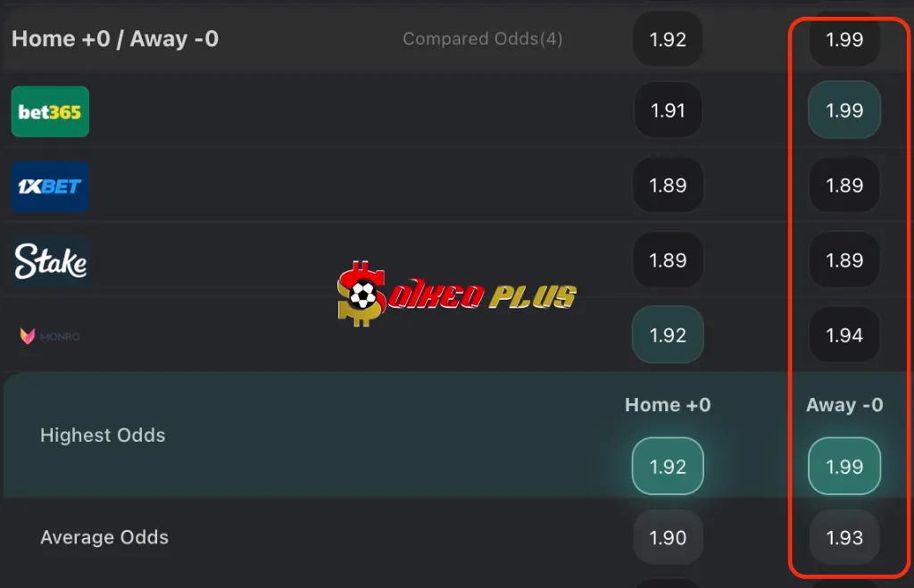The image size is (914, 588).
Task: Select the bet365 bookmaker logo
Action: (x=49, y=112)
